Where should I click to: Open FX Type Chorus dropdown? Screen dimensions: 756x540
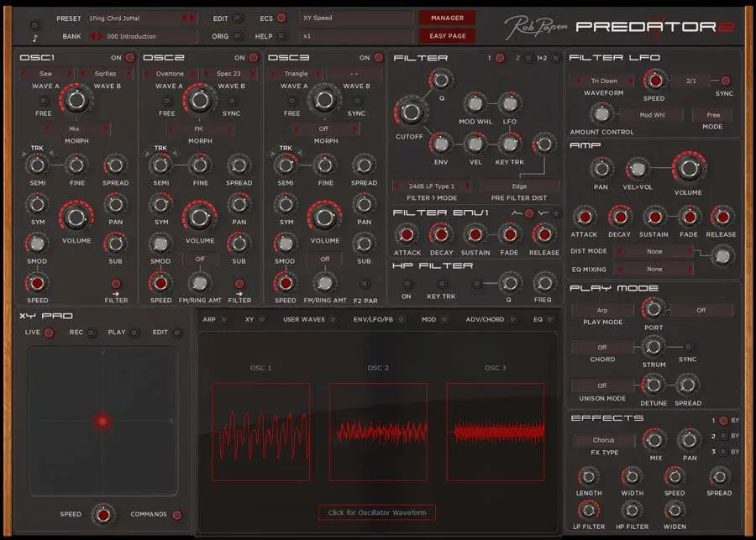tap(604, 440)
